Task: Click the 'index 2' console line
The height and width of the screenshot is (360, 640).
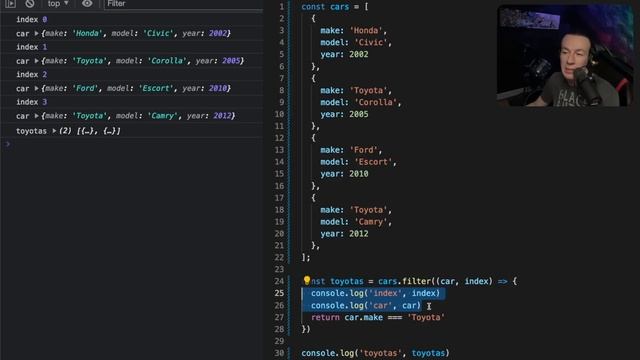Action: pos(31,74)
